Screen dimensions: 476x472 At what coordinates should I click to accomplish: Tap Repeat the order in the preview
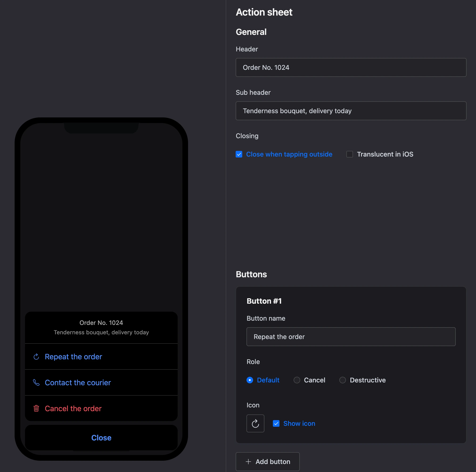click(101, 357)
